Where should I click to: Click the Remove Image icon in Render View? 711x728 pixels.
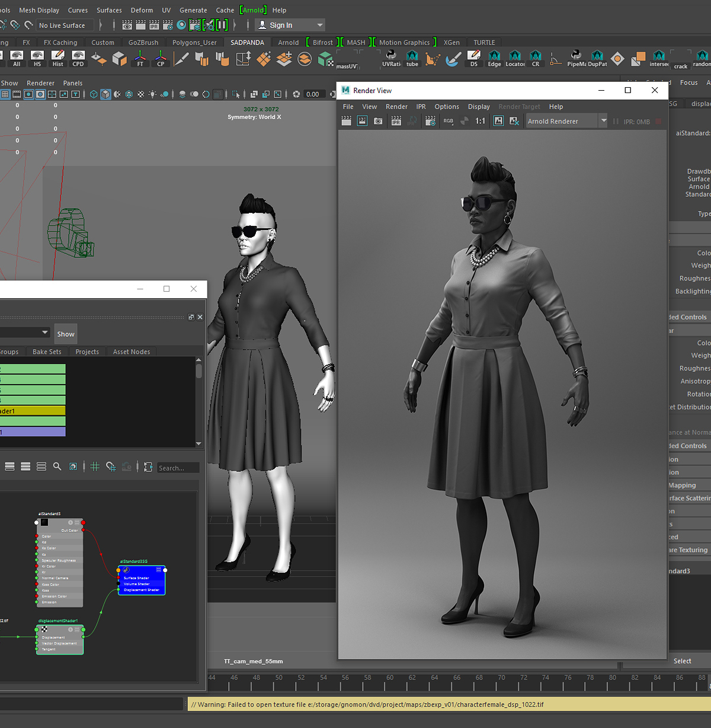tap(514, 121)
